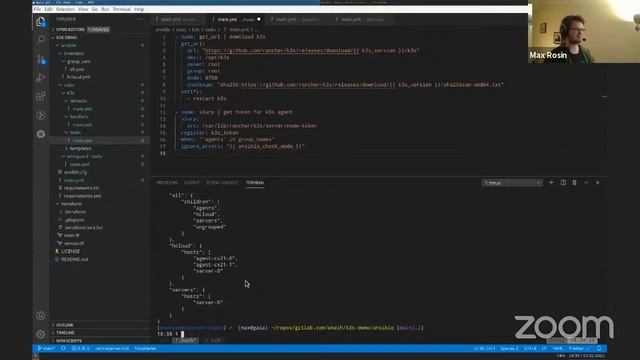Click UTF-8 encoding in status bar
Screen dimensions: 640x360
(530, 348)
